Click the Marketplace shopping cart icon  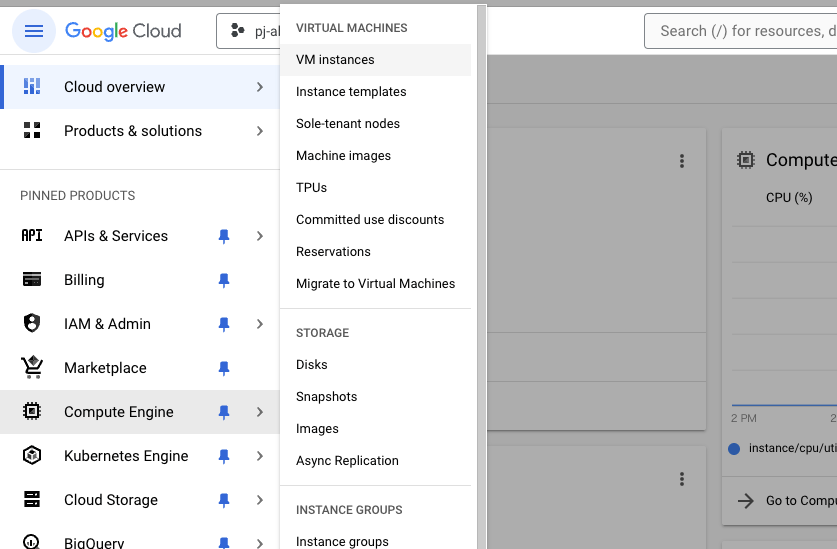click(32, 367)
